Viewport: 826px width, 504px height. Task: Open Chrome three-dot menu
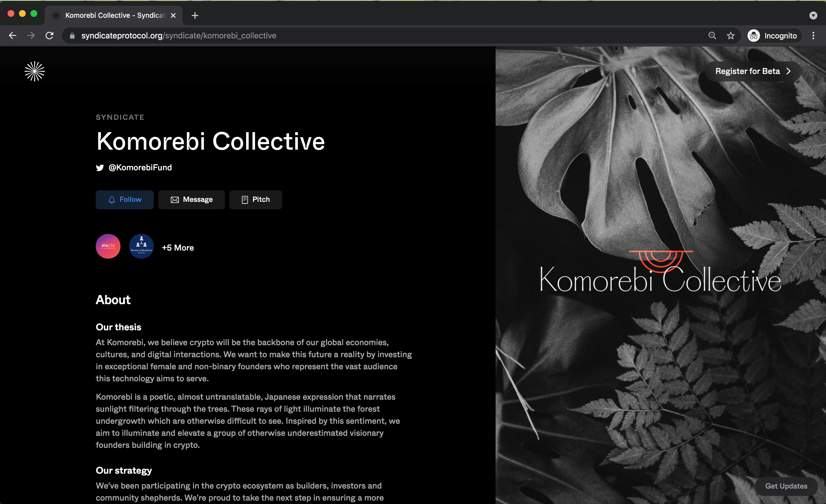813,36
